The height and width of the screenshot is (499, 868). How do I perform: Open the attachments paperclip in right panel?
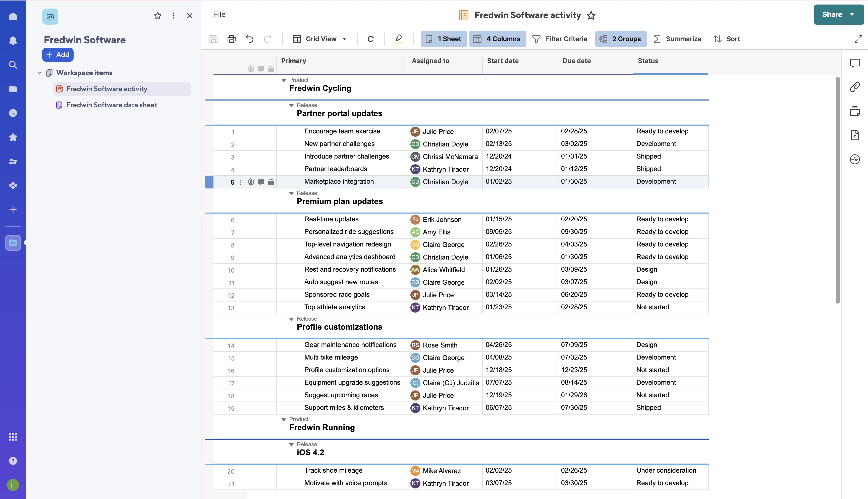pos(855,87)
